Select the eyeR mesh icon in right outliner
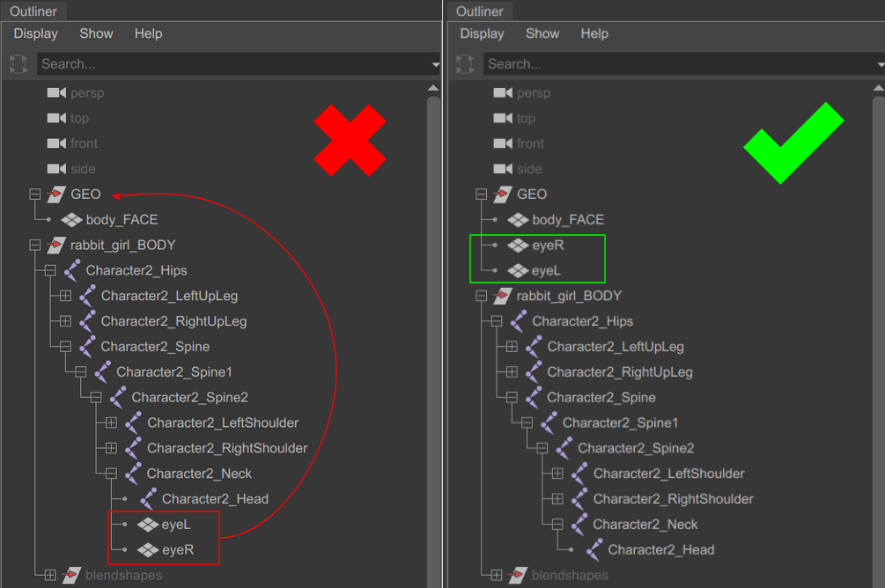This screenshot has height=588, width=885. [518, 245]
